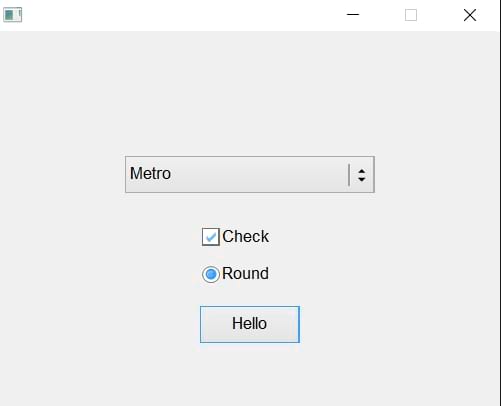Screen dimensions: 501x406
Task: Toggle the option via the Check label text
Action: coord(245,236)
